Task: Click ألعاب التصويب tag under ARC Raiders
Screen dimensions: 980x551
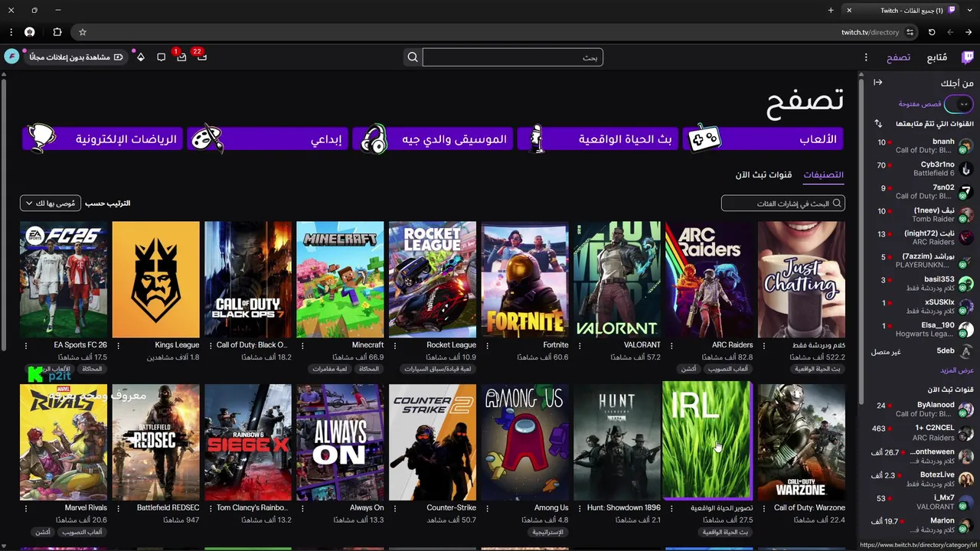Action: 728,369
